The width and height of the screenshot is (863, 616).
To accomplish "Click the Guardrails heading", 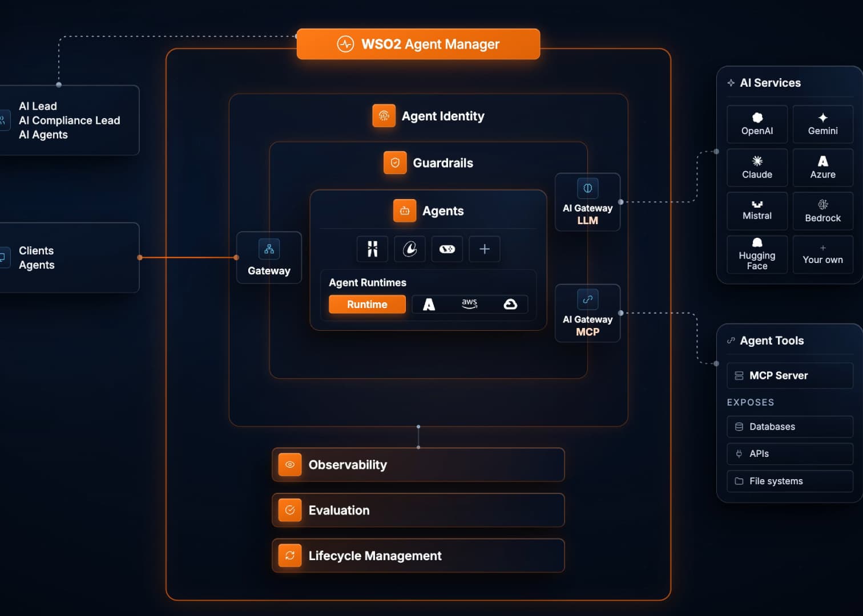I will 443,163.
